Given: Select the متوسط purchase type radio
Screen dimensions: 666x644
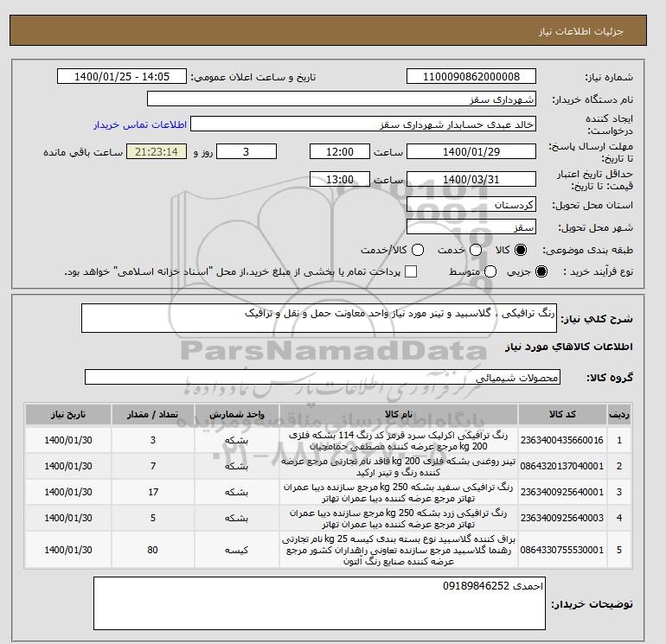Looking at the screenshot, I should click(490, 271).
